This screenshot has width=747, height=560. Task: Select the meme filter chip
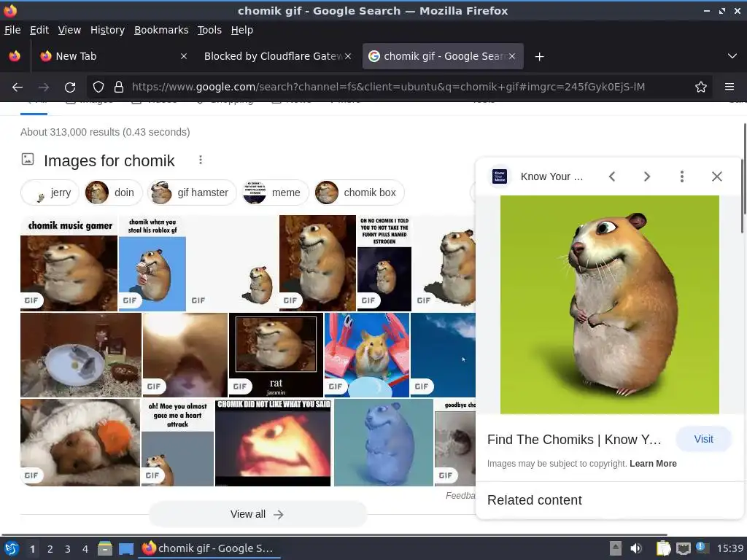coord(275,192)
